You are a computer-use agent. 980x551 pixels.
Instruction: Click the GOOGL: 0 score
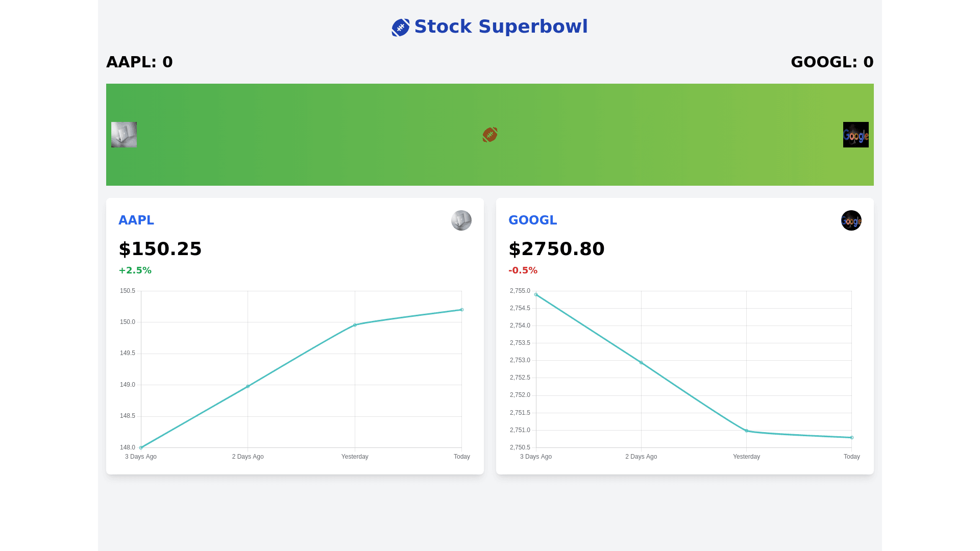click(x=832, y=62)
